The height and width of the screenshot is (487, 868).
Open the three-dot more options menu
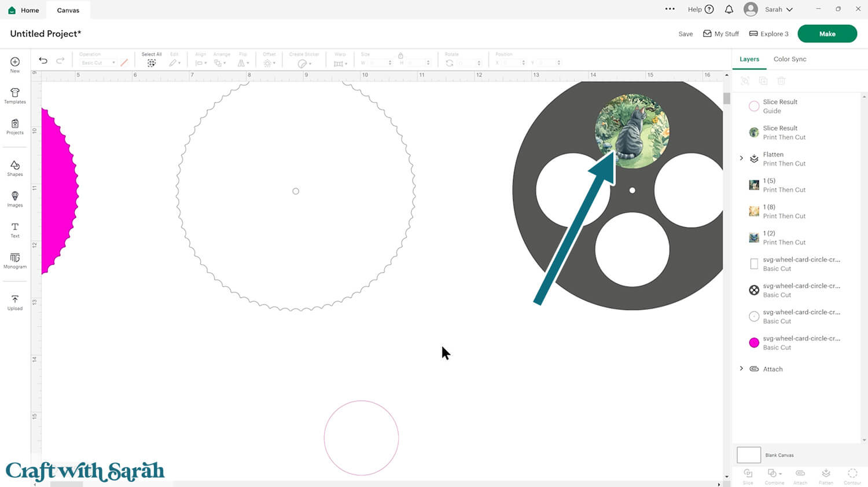(x=670, y=9)
